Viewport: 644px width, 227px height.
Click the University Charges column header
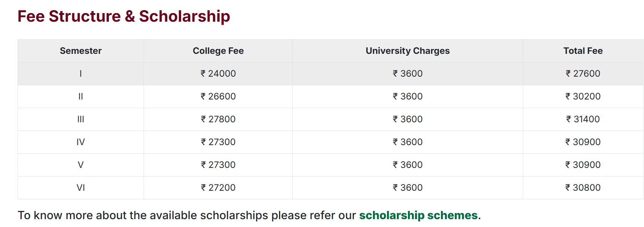click(408, 51)
